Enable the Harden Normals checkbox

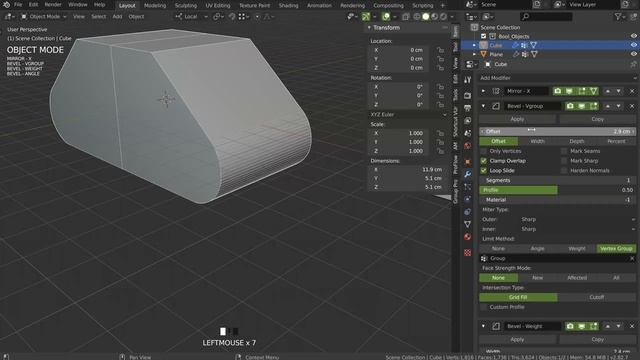point(564,171)
